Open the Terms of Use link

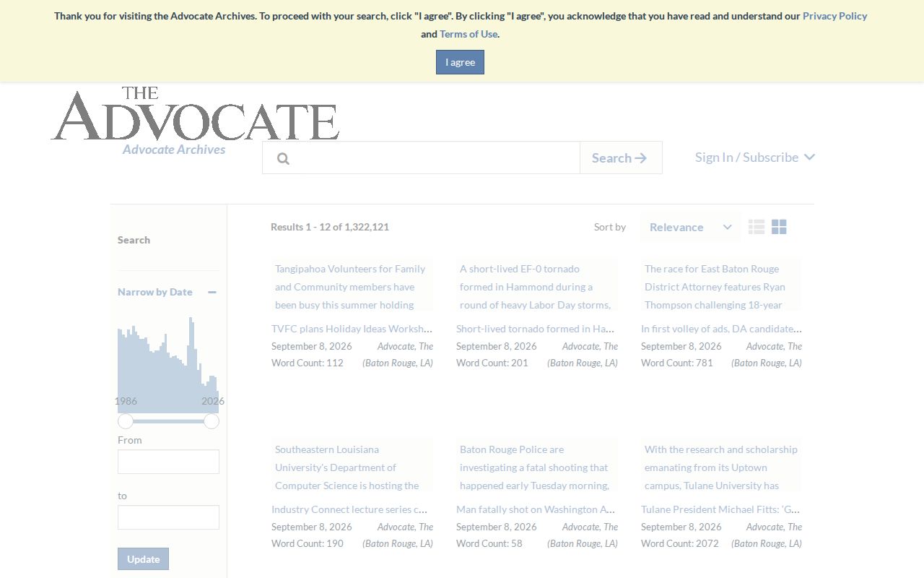tap(468, 34)
